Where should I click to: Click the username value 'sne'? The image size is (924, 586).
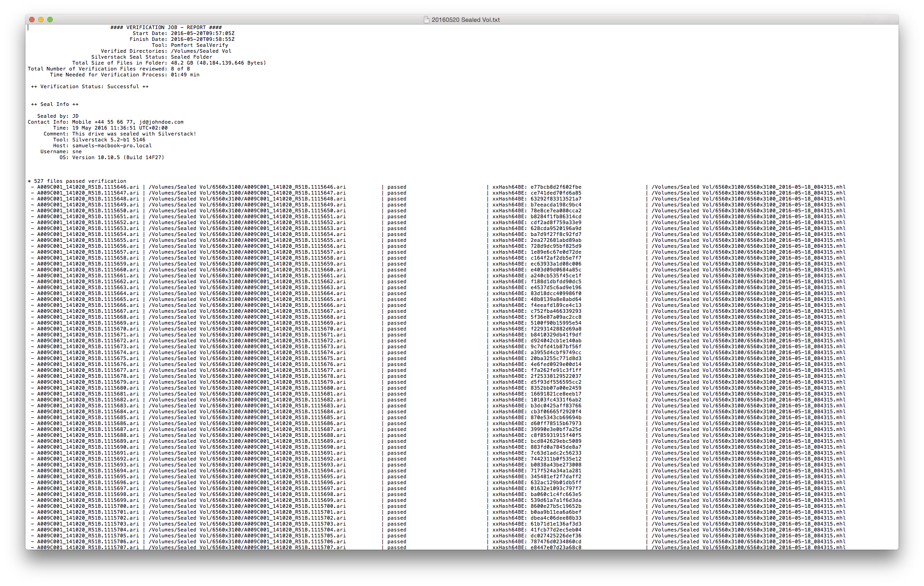pyautogui.click(x=77, y=151)
